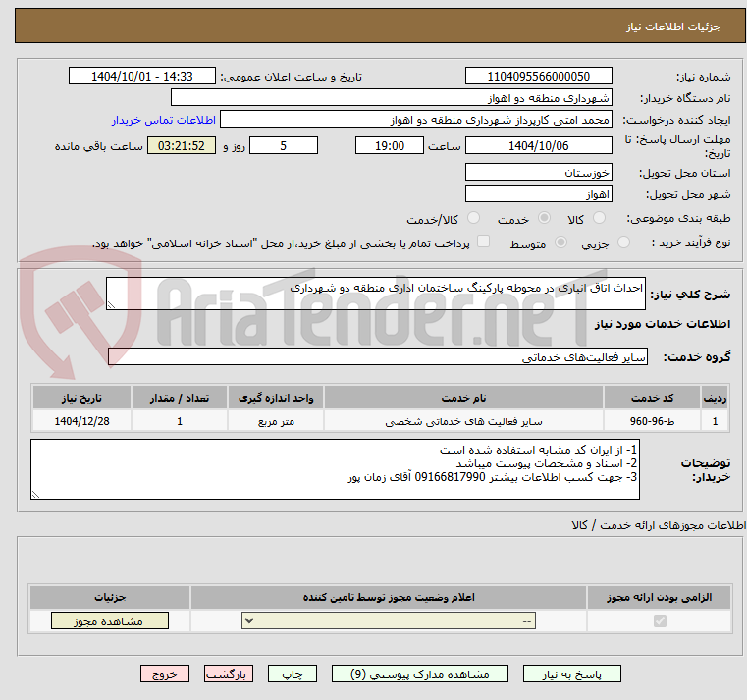Click the remaining days field showing 5

[284, 146]
